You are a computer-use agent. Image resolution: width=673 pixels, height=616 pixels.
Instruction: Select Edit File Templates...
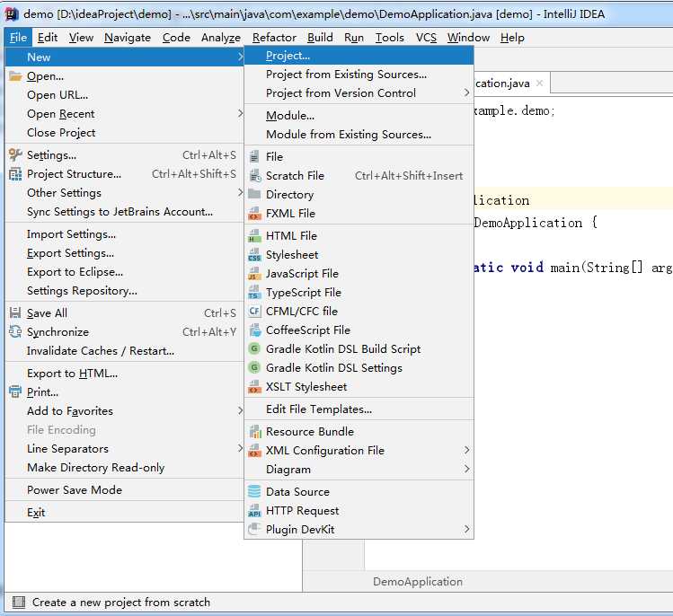click(x=359, y=409)
